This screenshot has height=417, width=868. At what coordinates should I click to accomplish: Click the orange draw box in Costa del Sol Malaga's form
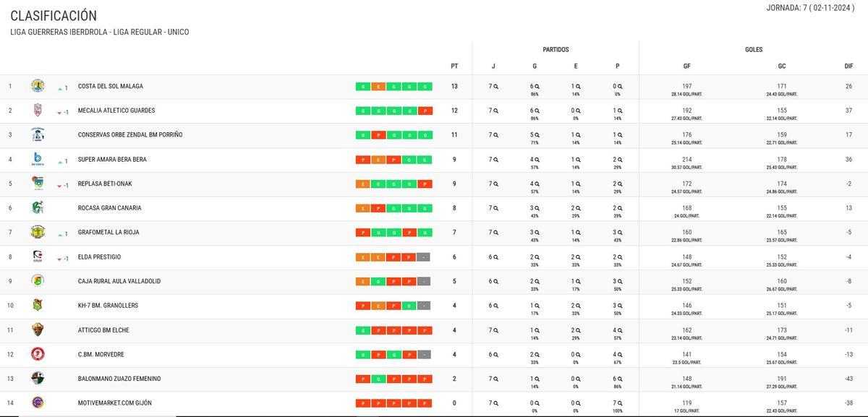tap(378, 87)
